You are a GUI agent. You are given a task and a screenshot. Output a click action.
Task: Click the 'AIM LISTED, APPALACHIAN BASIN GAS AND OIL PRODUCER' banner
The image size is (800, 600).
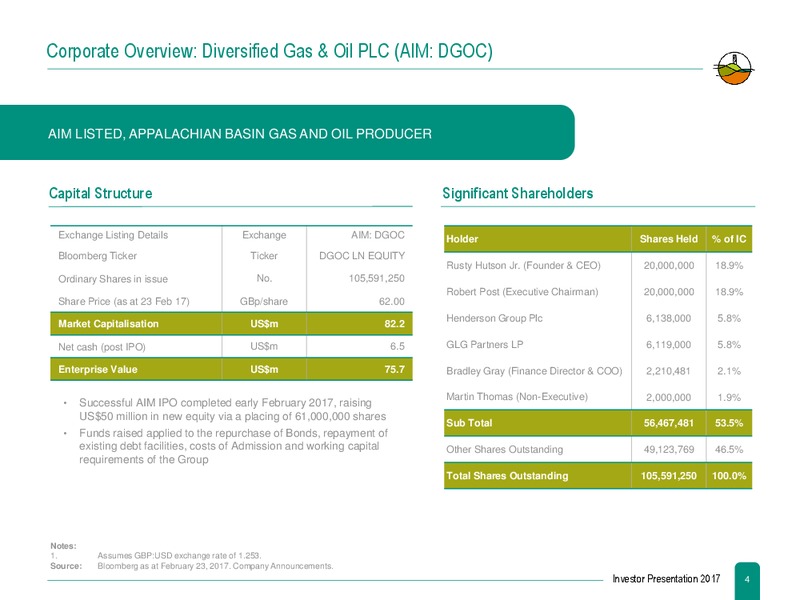(287, 133)
